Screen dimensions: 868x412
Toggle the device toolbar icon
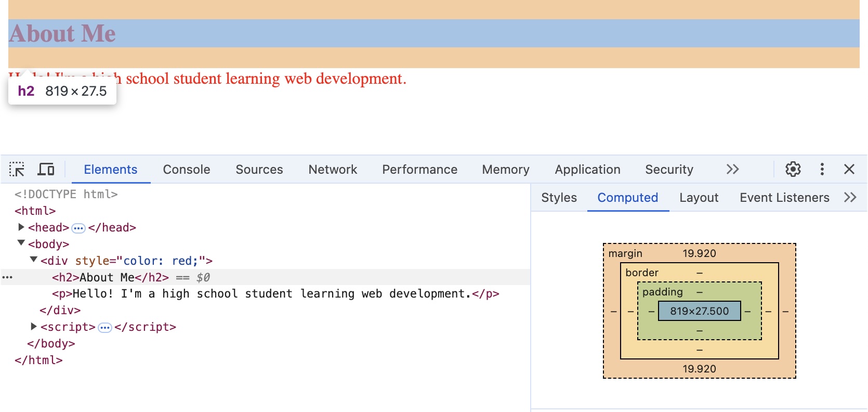pyautogui.click(x=46, y=170)
